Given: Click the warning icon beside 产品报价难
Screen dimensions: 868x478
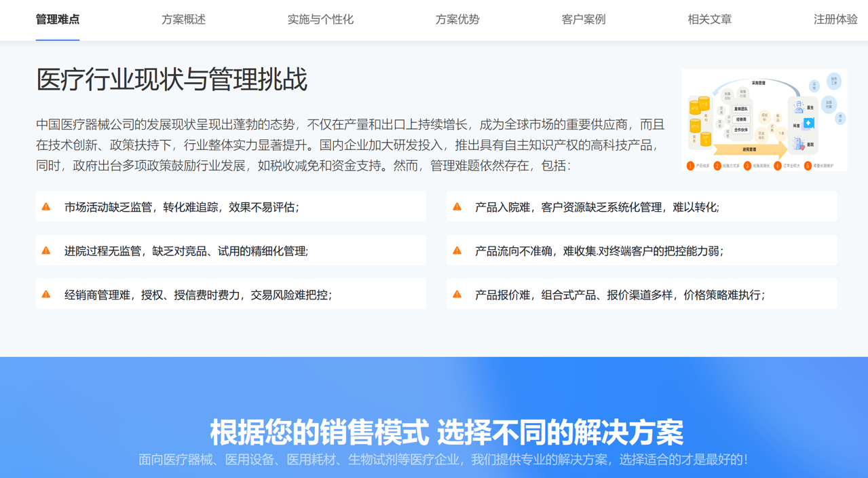Looking at the screenshot, I should tap(457, 294).
